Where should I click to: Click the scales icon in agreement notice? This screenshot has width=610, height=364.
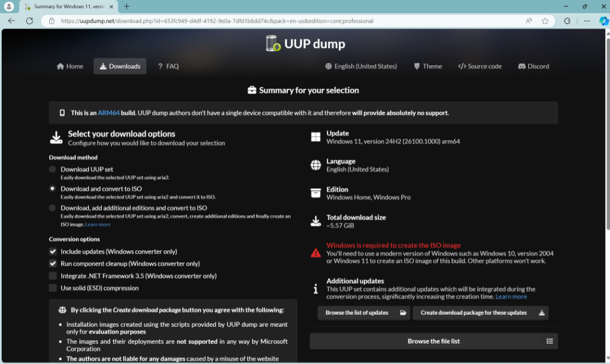coord(62,310)
